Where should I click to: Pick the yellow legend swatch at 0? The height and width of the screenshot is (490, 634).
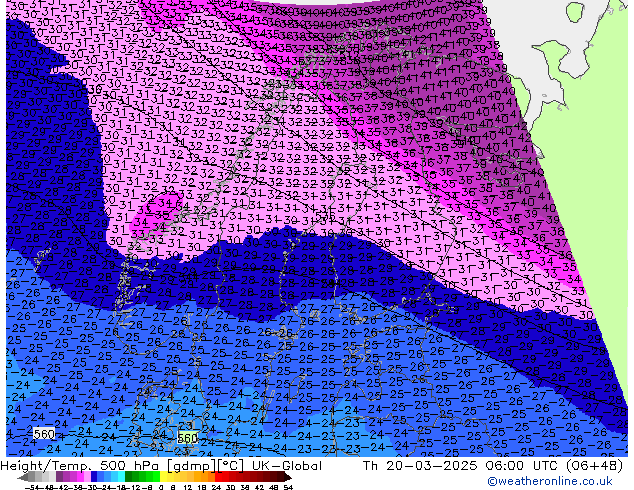click(x=163, y=477)
